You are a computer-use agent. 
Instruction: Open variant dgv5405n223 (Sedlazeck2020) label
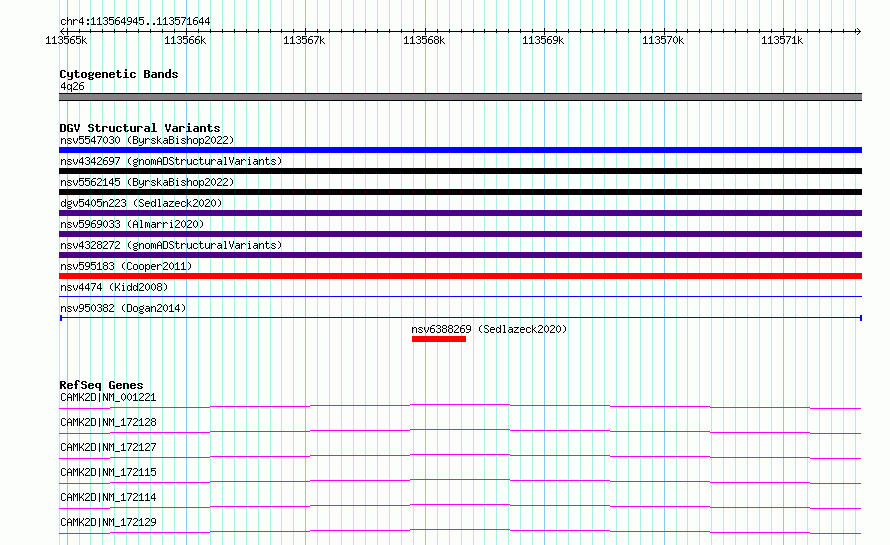click(x=141, y=203)
